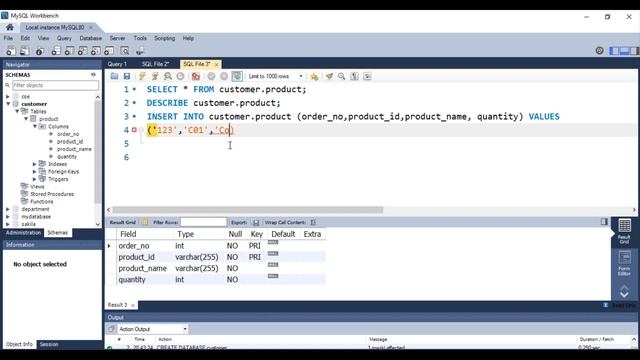Export recordset using the Export disk icon

pyautogui.click(x=256, y=222)
